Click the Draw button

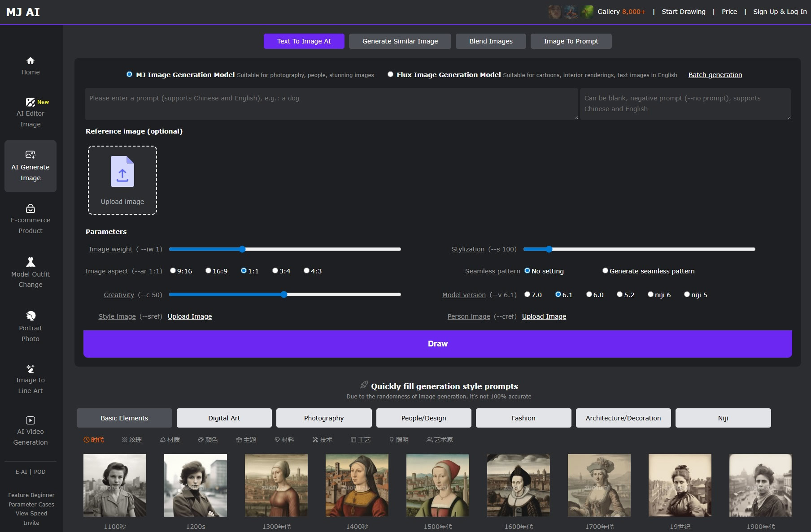coord(438,344)
